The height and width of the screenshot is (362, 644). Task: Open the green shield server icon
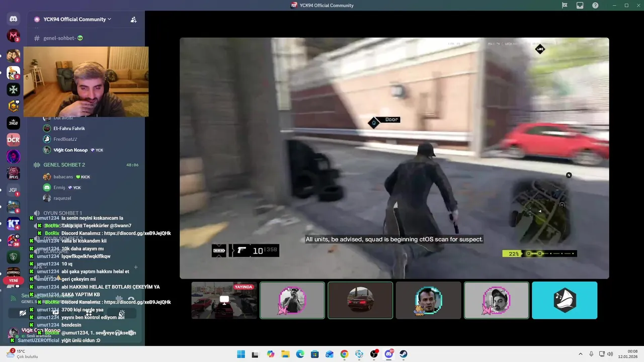[x=13, y=257]
